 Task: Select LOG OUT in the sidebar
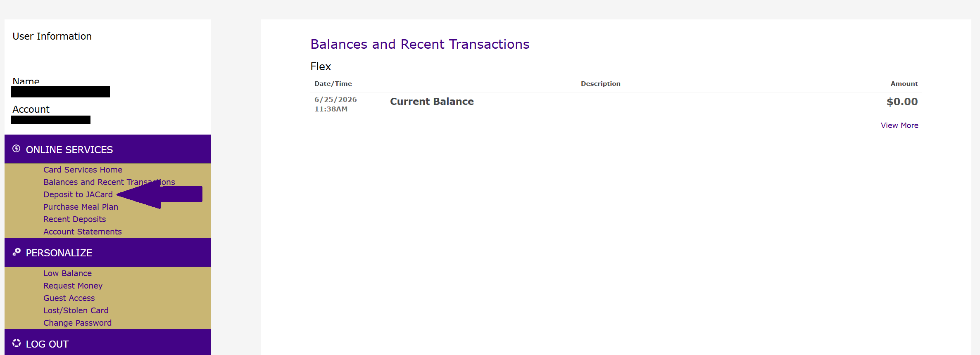pos(108,343)
